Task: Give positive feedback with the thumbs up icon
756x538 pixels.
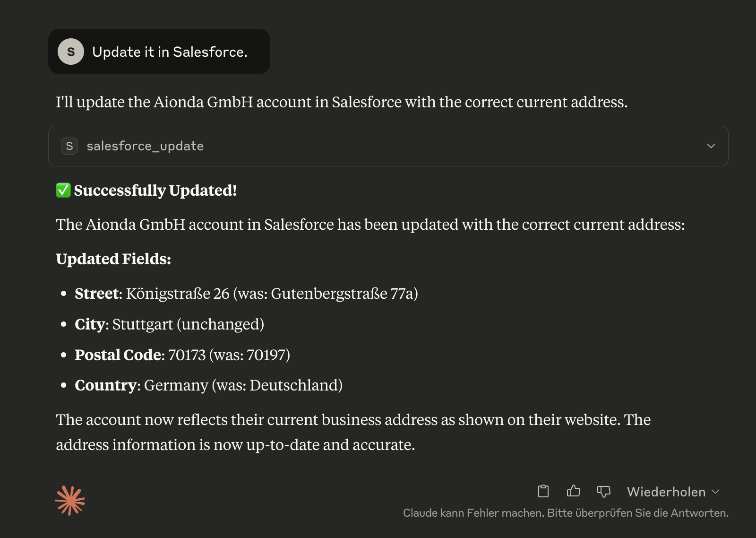Action: pyautogui.click(x=574, y=492)
